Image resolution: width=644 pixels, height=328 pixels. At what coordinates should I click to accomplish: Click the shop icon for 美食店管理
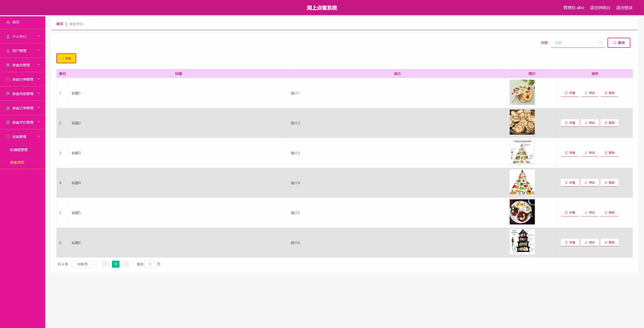[8, 65]
